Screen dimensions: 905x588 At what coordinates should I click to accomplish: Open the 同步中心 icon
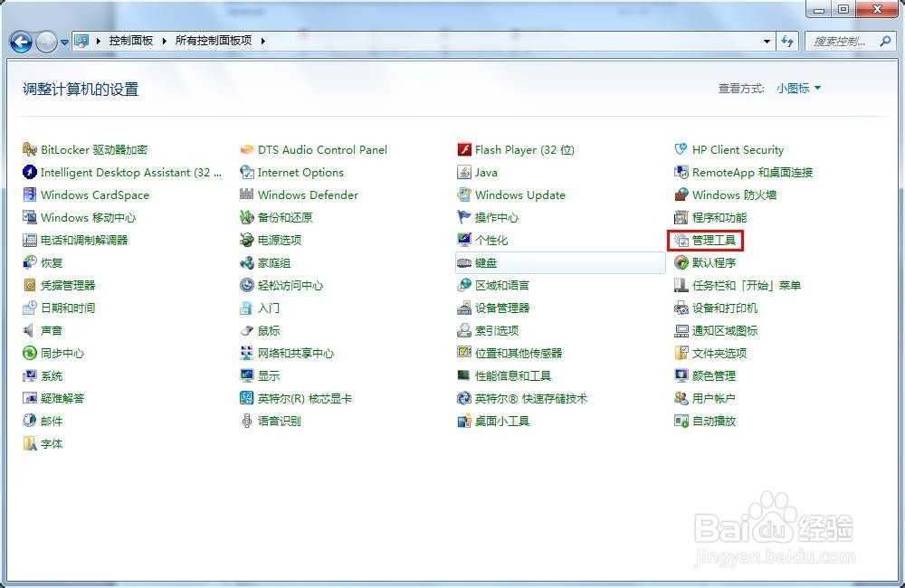30,353
